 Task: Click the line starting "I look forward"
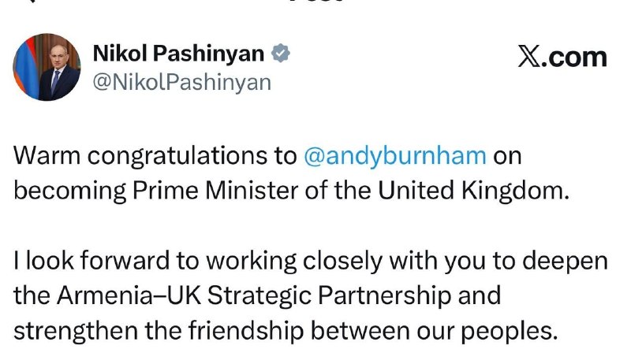pos(311,261)
